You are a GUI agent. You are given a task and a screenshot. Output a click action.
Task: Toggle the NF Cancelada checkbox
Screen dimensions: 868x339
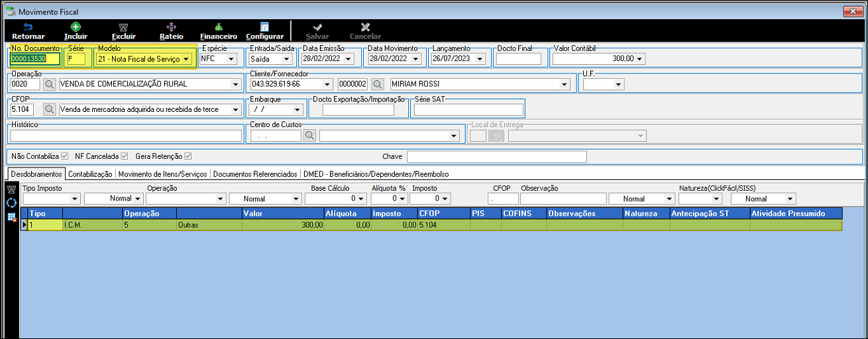tap(124, 157)
